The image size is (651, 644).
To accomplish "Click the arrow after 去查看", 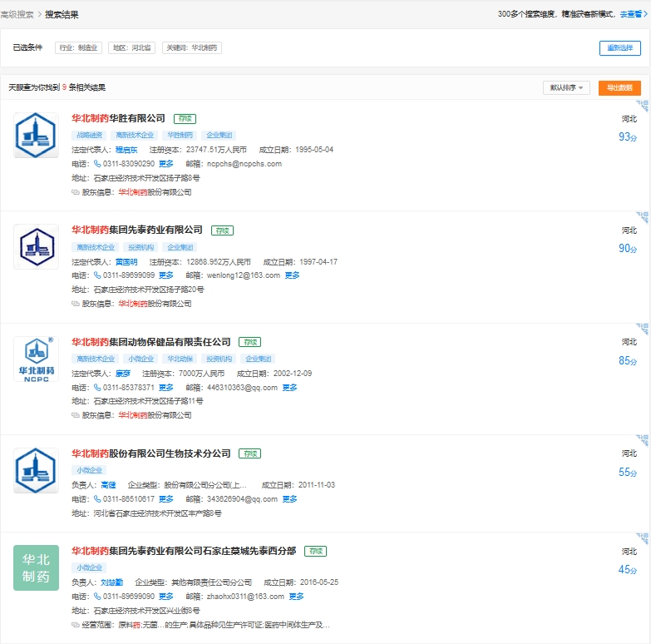I will coord(646,14).
